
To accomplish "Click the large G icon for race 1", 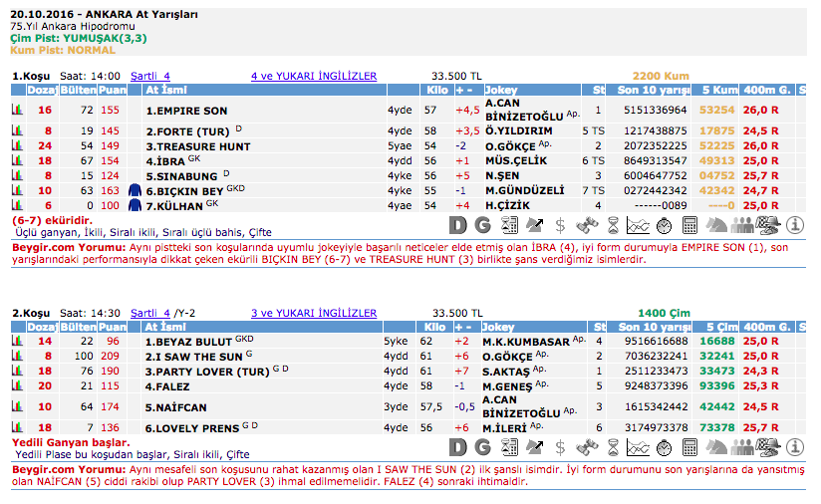I will click(482, 224).
